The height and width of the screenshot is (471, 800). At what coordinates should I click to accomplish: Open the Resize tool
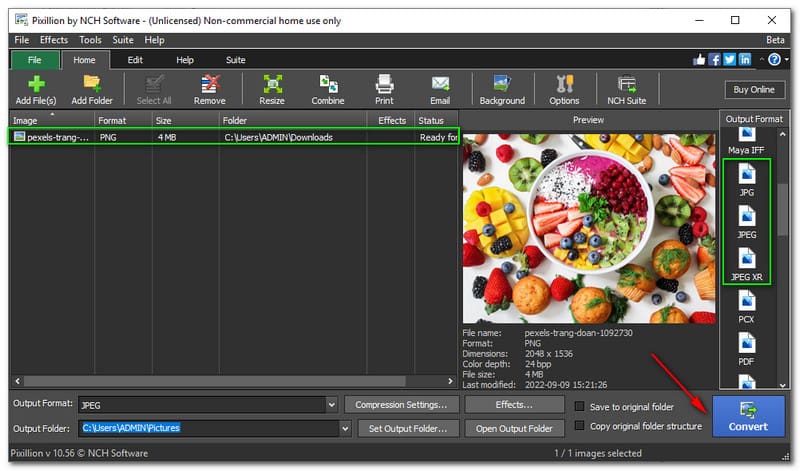272,89
